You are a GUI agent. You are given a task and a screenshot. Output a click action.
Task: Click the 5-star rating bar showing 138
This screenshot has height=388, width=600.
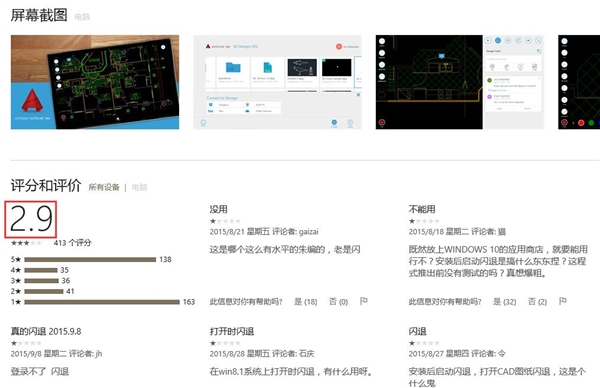(x=90, y=259)
